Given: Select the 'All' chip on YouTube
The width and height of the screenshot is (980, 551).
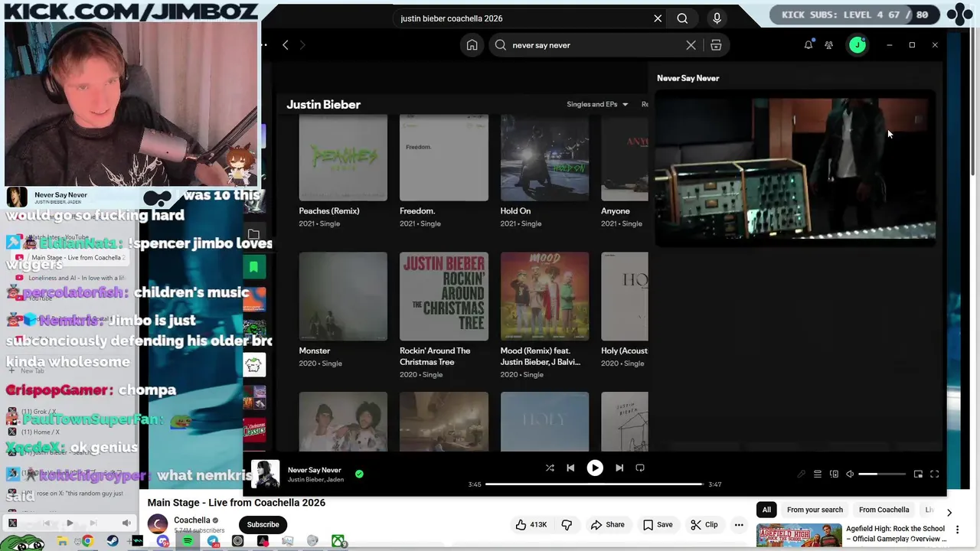Looking at the screenshot, I should (766, 510).
